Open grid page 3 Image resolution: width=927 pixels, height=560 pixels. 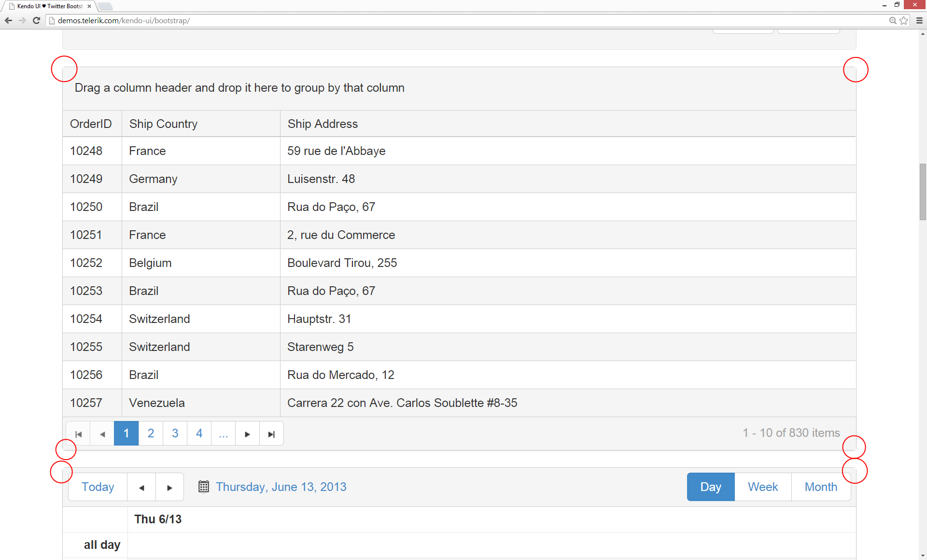[x=175, y=434]
